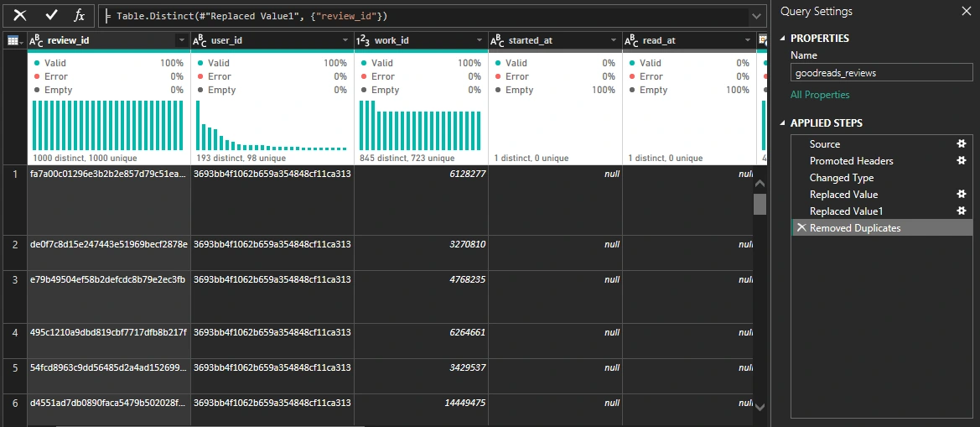Open user_id column filter dropdown
The width and height of the screenshot is (980, 427).
pyautogui.click(x=345, y=40)
